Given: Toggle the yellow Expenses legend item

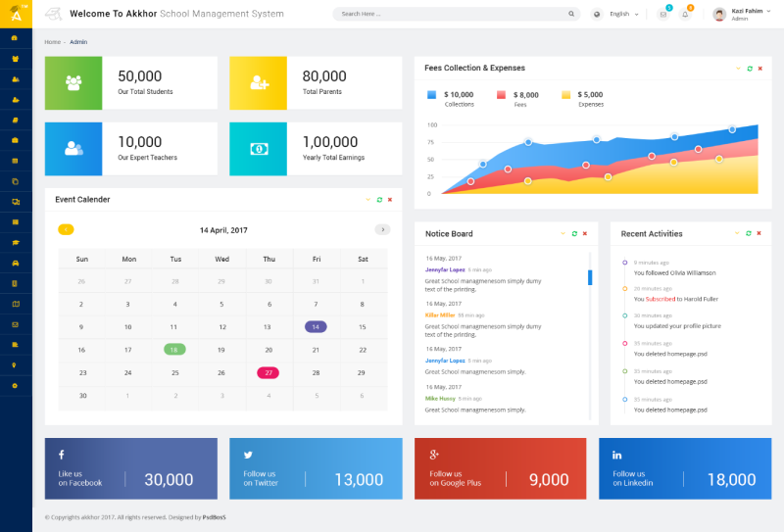Looking at the screenshot, I should [566, 95].
